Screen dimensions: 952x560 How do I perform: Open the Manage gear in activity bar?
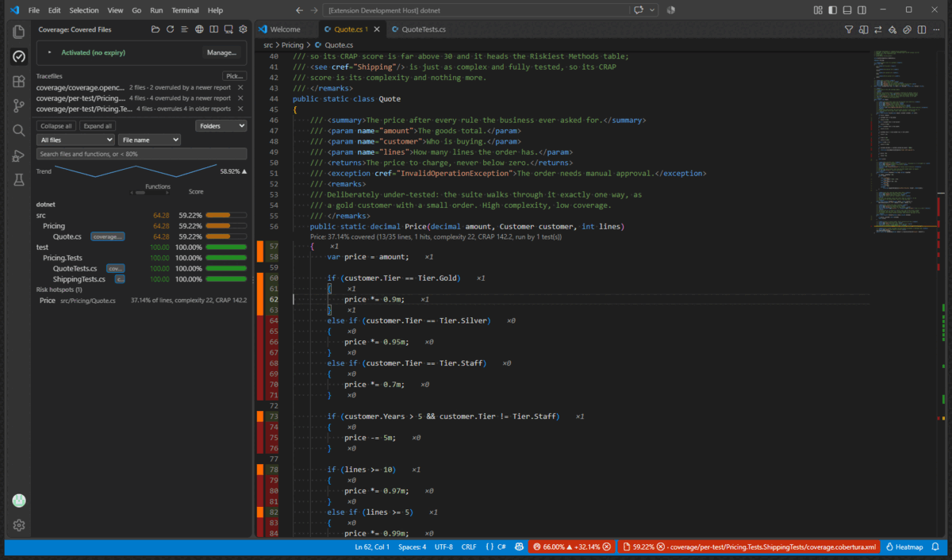click(x=19, y=525)
